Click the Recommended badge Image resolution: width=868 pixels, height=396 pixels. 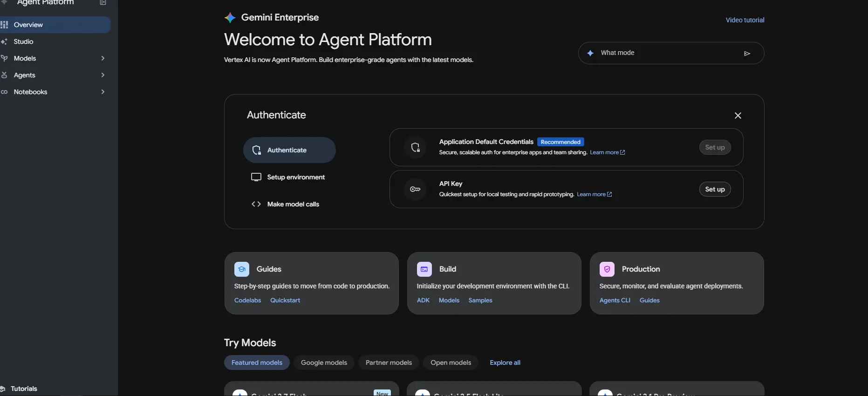(x=560, y=142)
